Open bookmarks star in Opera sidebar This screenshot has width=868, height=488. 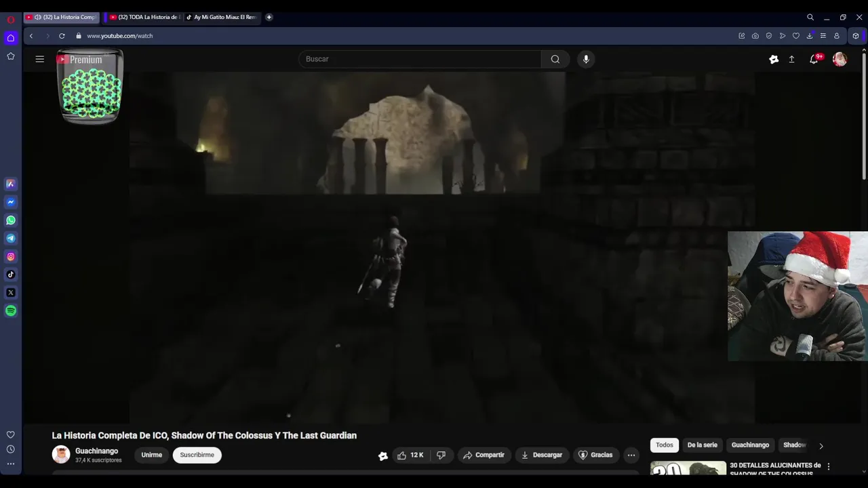tap(11, 56)
